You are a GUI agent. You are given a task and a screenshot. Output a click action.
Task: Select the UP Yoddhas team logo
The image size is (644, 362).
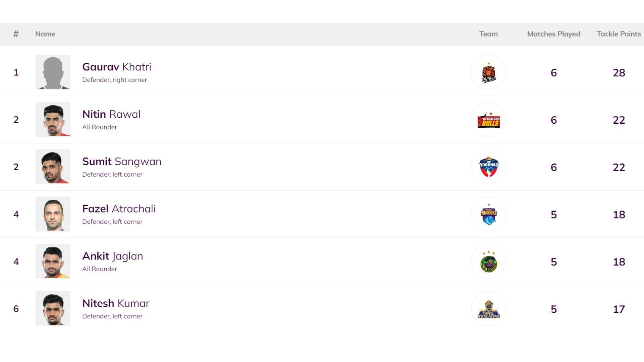pos(488,167)
